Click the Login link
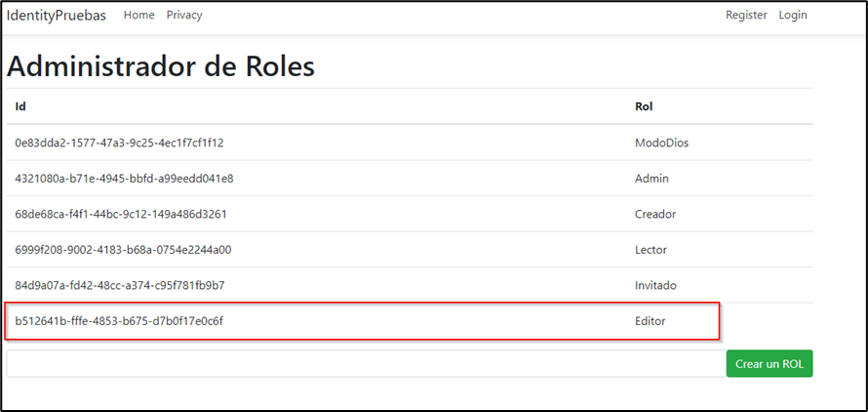Screen dimensions: 868x412 click(x=793, y=16)
